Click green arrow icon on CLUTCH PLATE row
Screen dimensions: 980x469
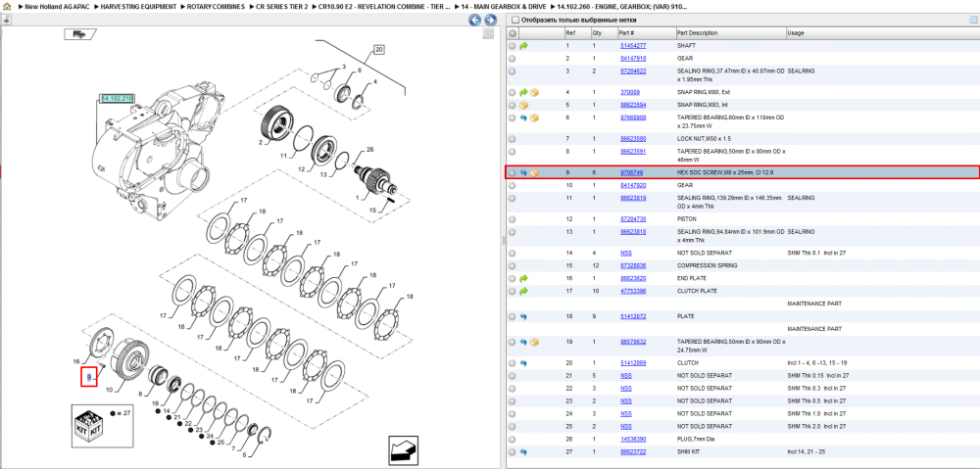point(523,291)
